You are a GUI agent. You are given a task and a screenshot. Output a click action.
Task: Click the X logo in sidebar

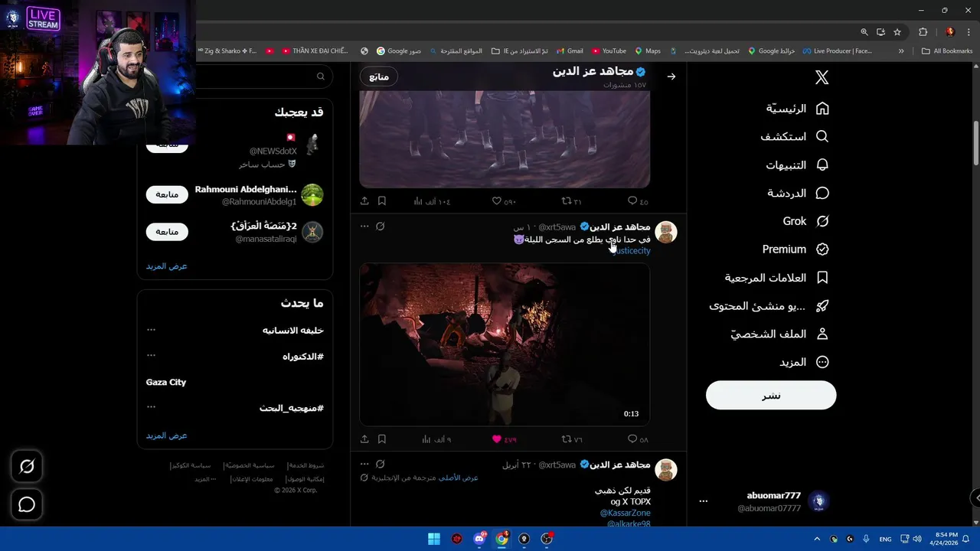822,77
